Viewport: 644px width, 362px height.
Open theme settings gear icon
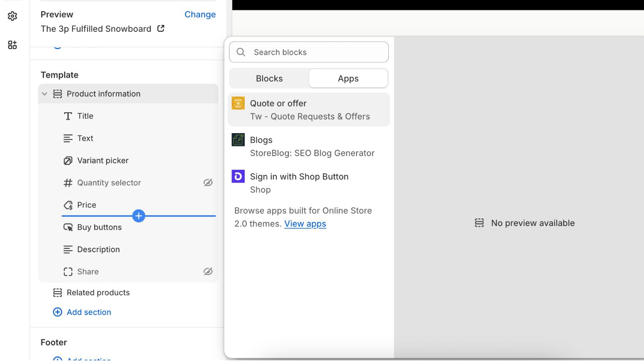click(12, 16)
